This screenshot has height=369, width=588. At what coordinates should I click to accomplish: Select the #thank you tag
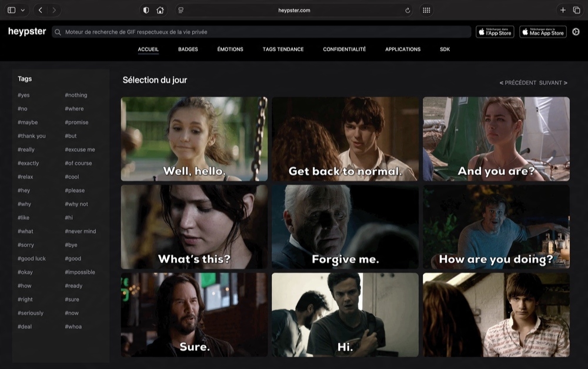32,136
